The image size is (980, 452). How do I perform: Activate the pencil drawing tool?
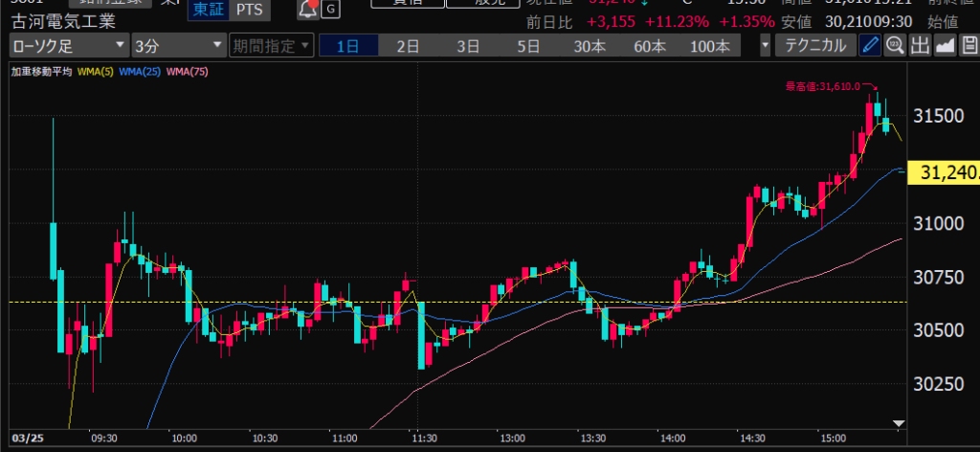click(x=869, y=45)
